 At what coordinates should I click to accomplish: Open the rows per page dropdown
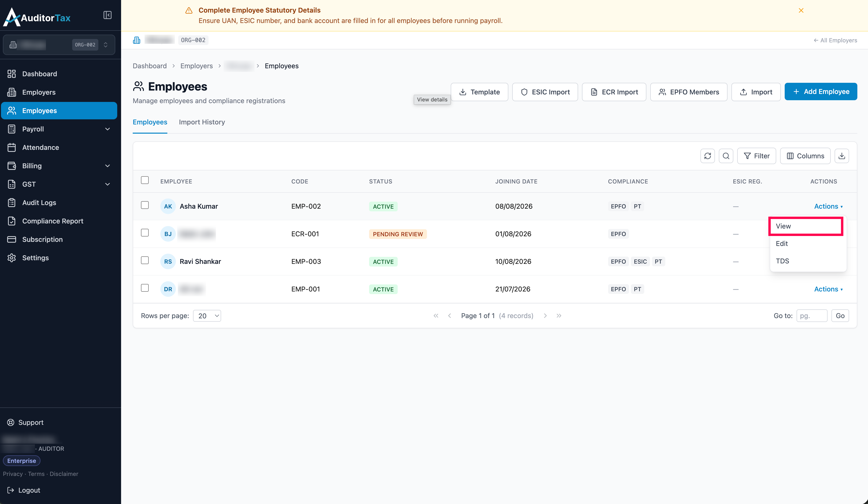pos(207,316)
